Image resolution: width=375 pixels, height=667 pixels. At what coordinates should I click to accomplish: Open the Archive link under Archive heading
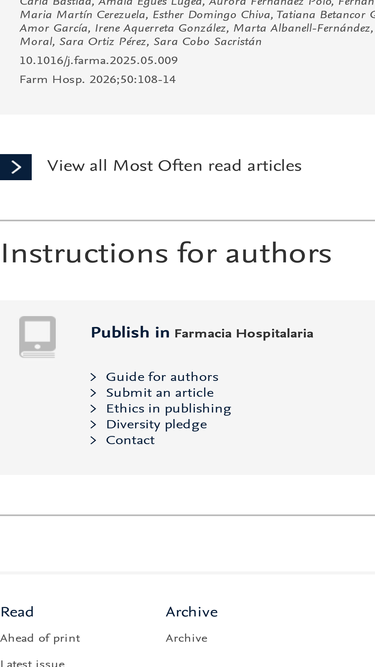pos(187,638)
